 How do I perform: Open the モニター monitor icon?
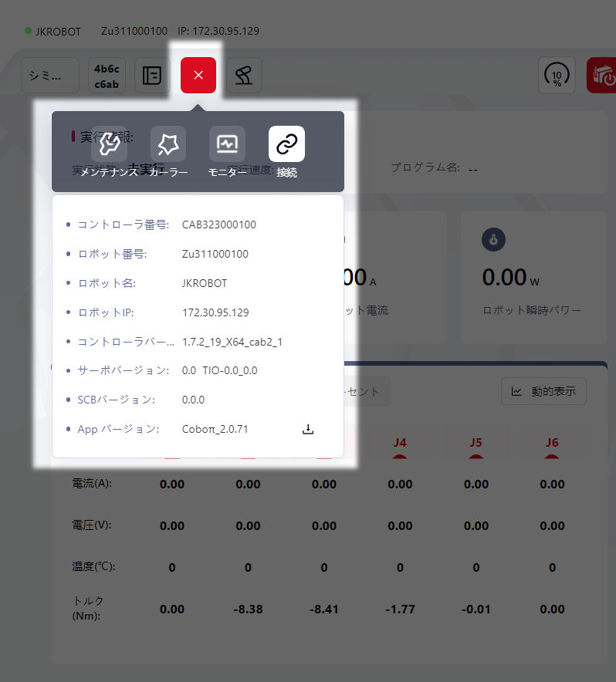227,144
